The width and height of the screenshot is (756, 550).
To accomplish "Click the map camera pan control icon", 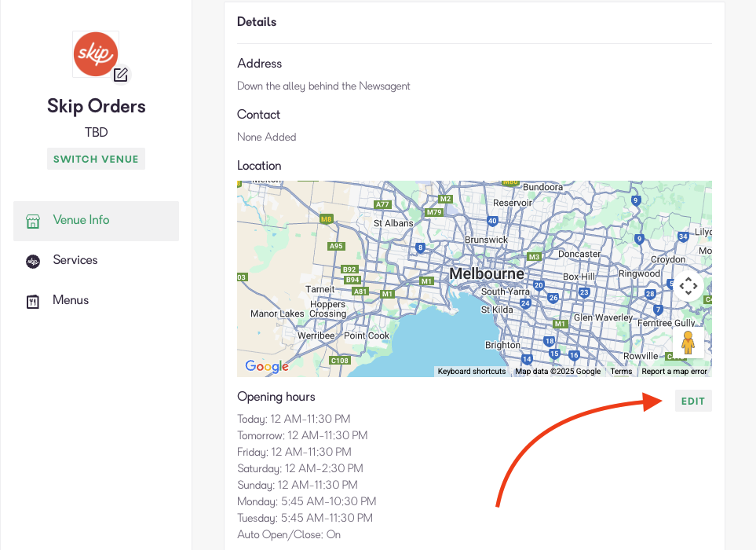I will [x=688, y=286].
